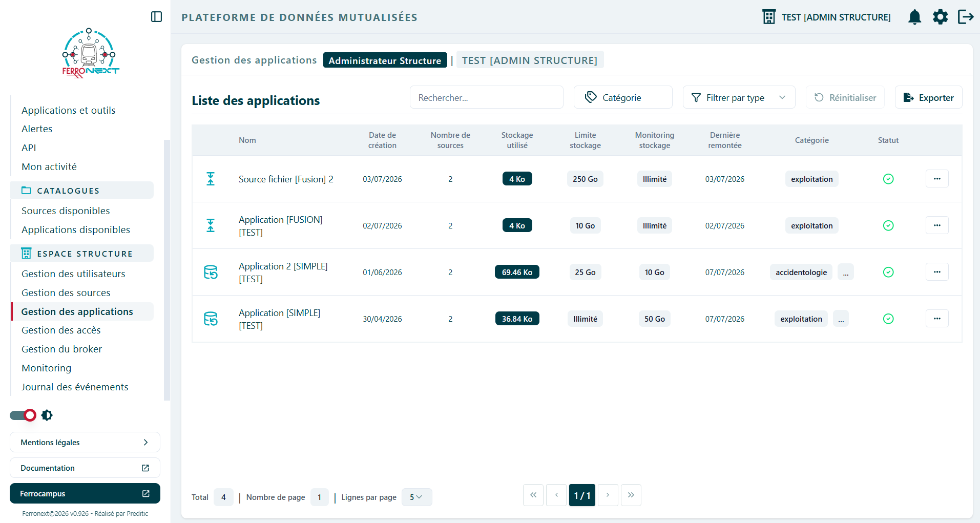Viewport: 980px width, 523px height.
Task: Click status check for Application 2 [SIMPLE]
Action: tap(888, 272)
